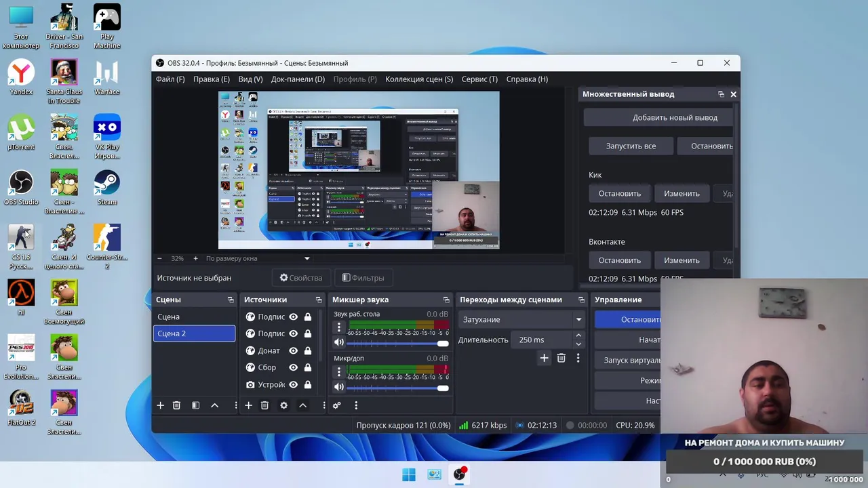Image resolution: width=868 pixels, height=488 pixels.
Task: Undock the Множественный вывод panel
Action: 721,94
